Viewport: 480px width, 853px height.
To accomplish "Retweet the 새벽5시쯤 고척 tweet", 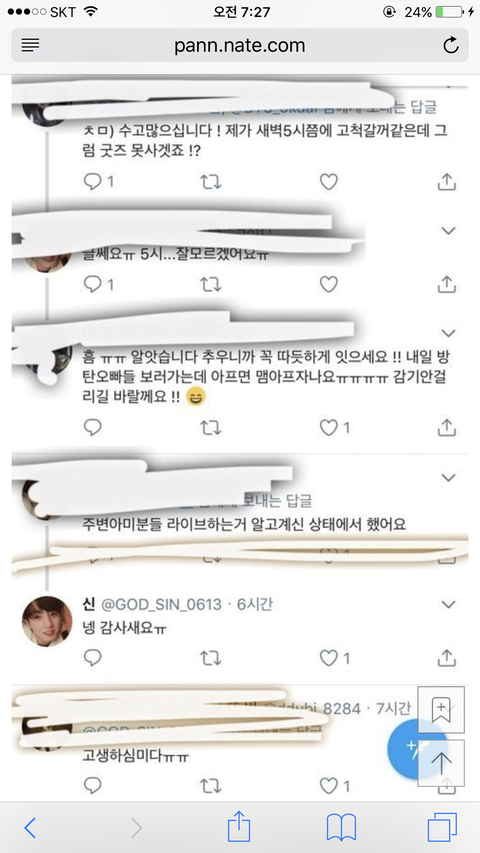I will pos(211,182).
